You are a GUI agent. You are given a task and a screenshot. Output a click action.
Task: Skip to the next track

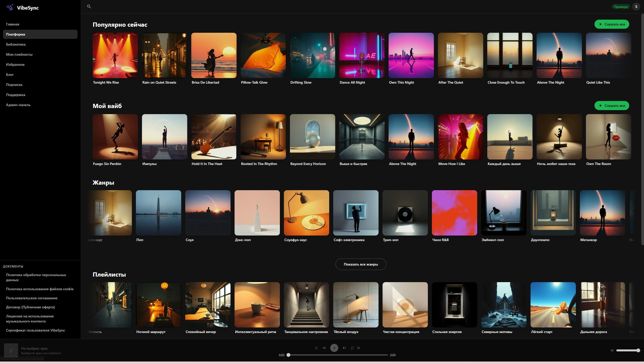[x=344, y=348]
